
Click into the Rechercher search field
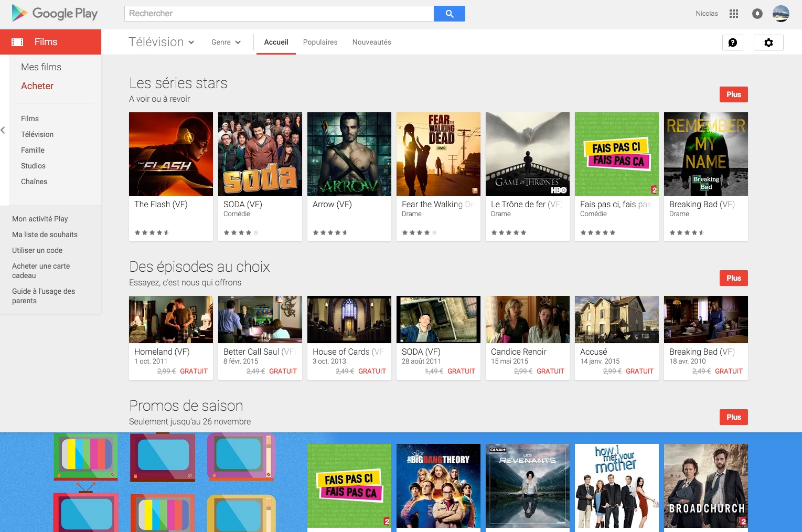click(279, 14)
